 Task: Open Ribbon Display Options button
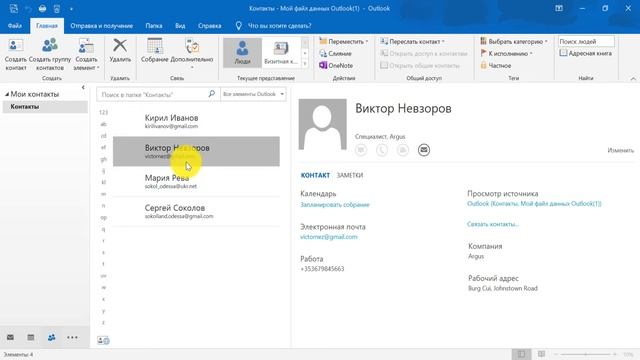pos(559,8)
